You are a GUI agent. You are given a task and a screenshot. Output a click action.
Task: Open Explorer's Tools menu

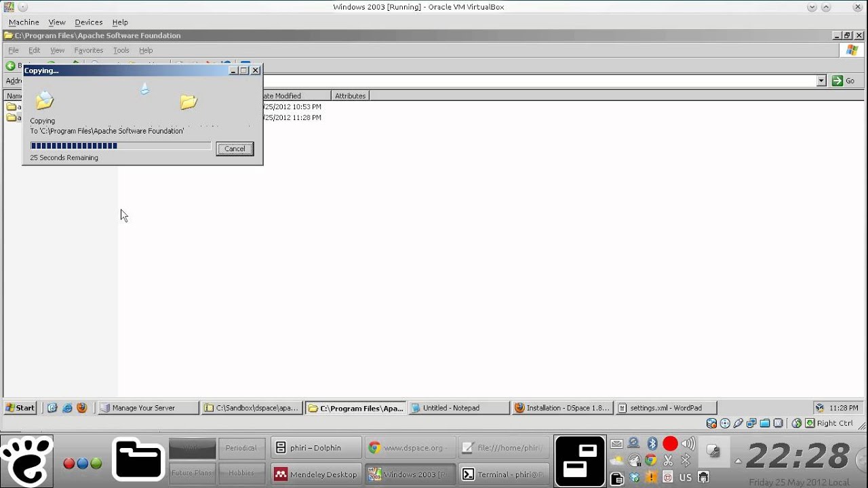[x=121, y=50]
